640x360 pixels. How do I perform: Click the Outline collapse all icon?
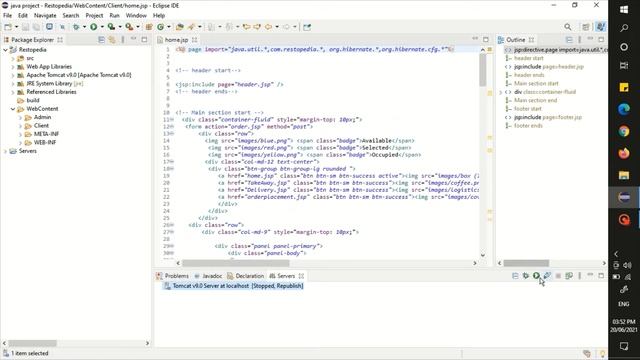pos(569,40)
